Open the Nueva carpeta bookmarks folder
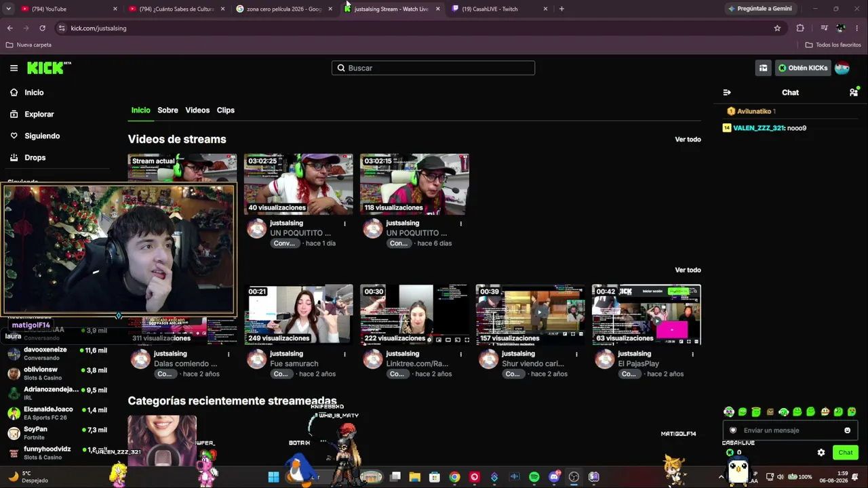Screen dimensions: 868x488 click(28, 45)
